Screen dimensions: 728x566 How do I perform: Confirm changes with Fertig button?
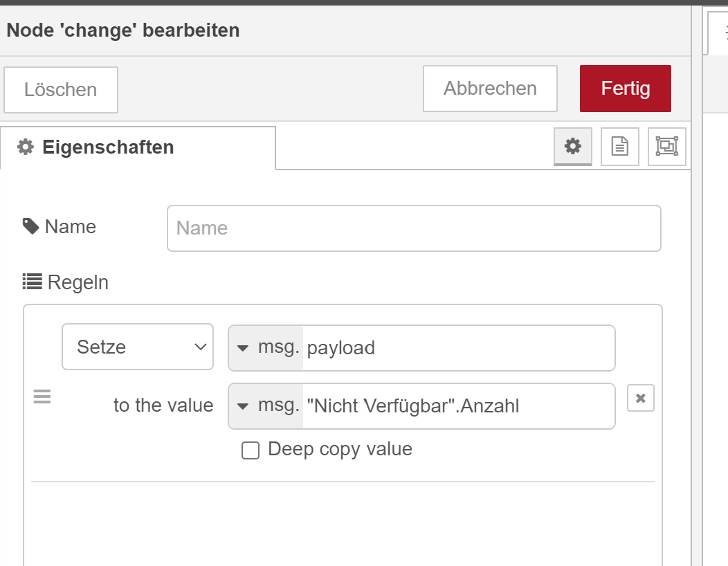pos(625,88)
